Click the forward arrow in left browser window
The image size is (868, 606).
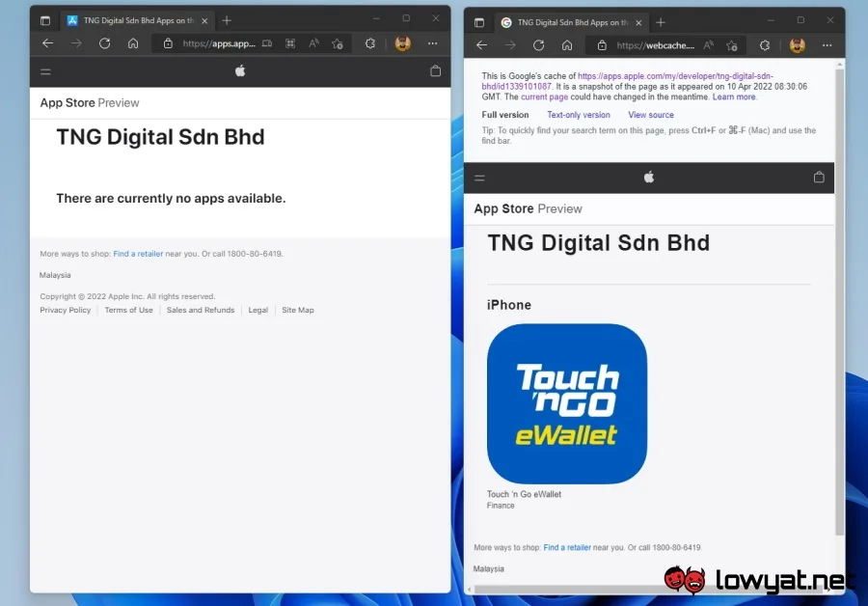pos(76,43)
